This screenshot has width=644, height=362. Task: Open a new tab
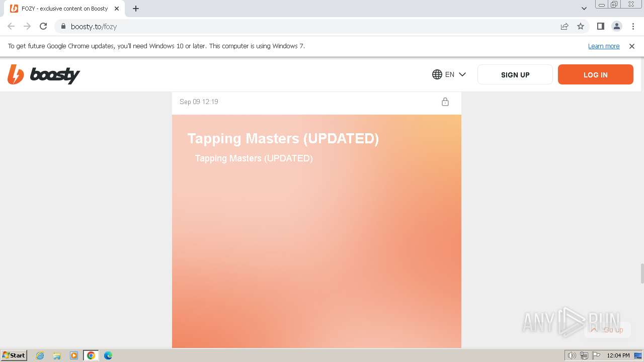[135, 9]
